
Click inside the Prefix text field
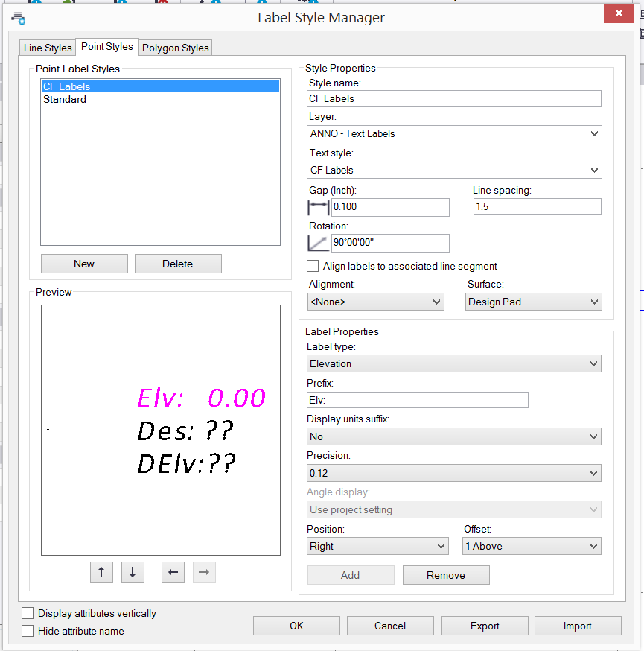point(417,400)
